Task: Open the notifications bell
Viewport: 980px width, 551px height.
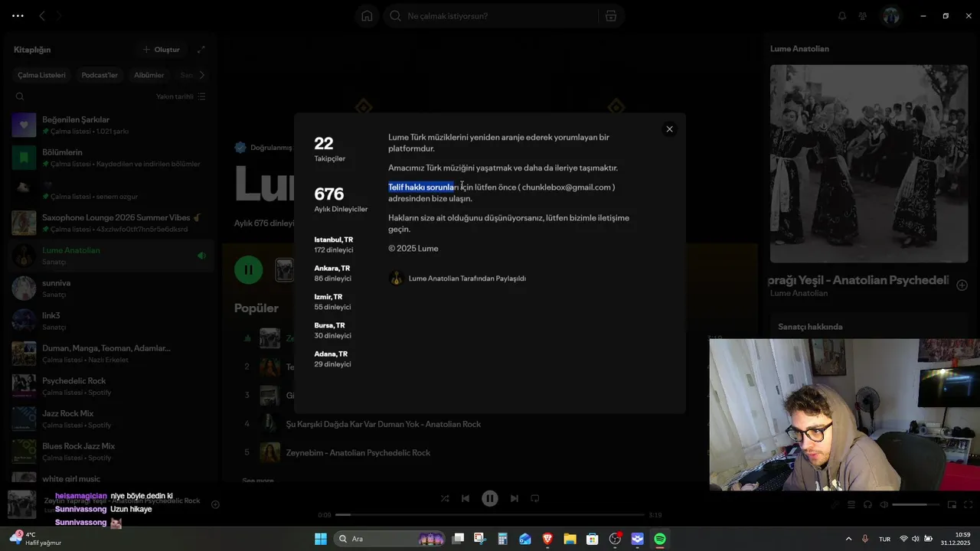Action: (x=842, y=16)
